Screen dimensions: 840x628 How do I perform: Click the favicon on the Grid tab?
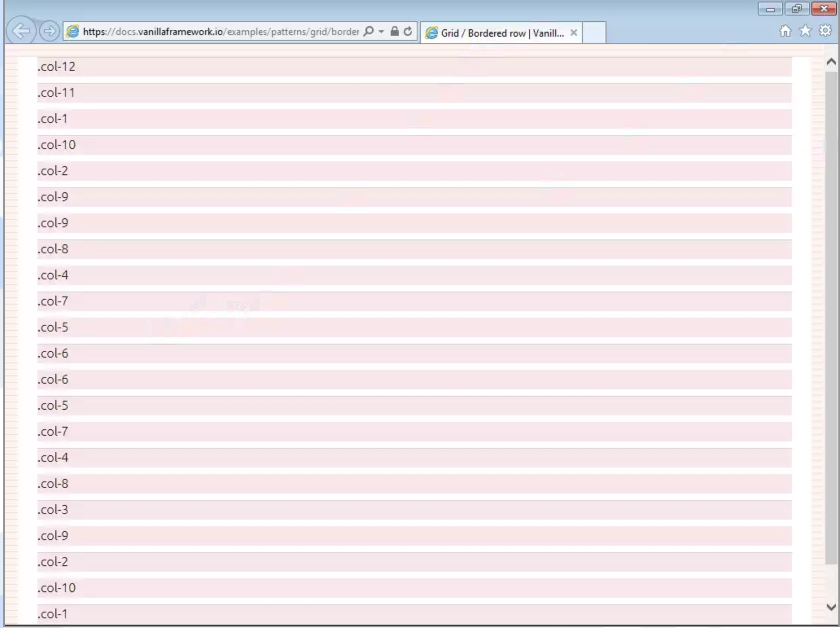431,32
